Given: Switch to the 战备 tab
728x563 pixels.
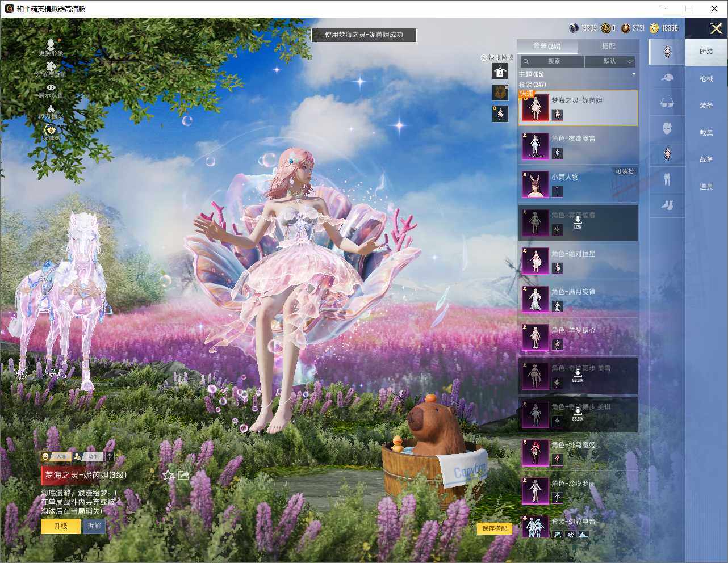Looking at the screenshot, I should [706, 159].
